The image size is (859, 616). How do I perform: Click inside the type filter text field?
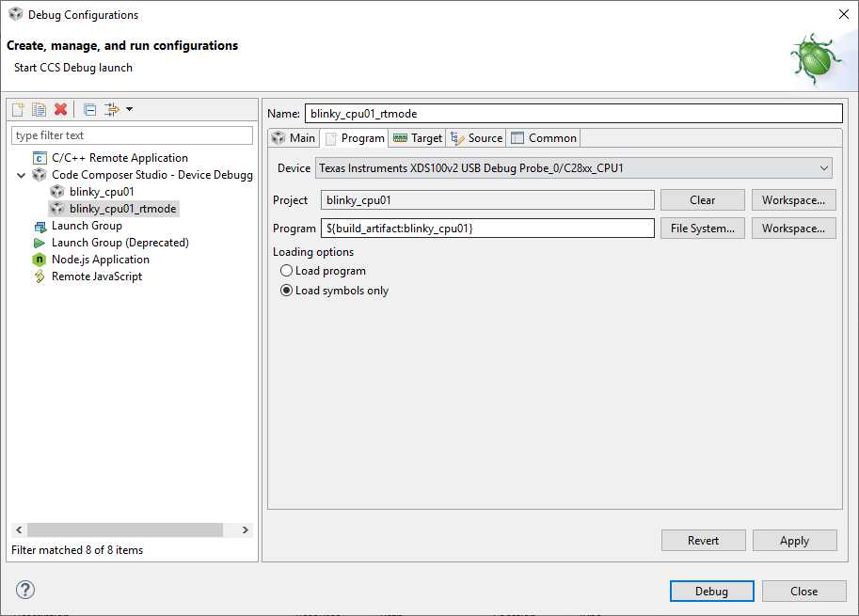pos(132,134)
